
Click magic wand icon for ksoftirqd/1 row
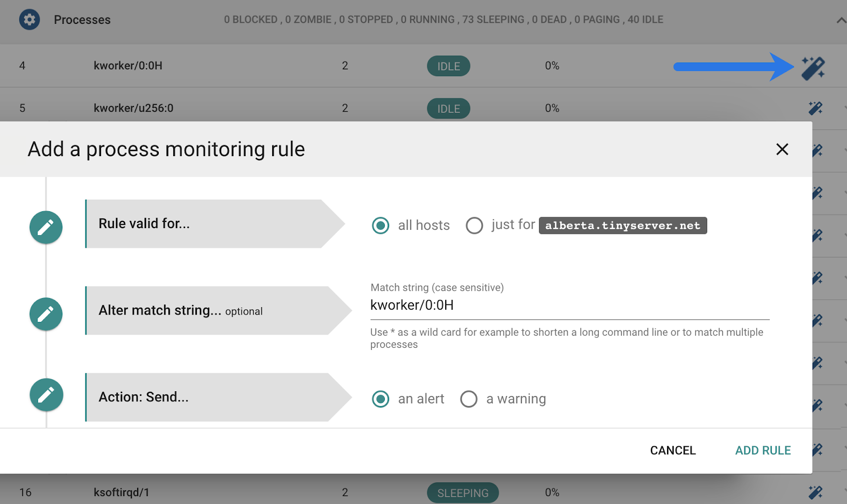point(815,492)
